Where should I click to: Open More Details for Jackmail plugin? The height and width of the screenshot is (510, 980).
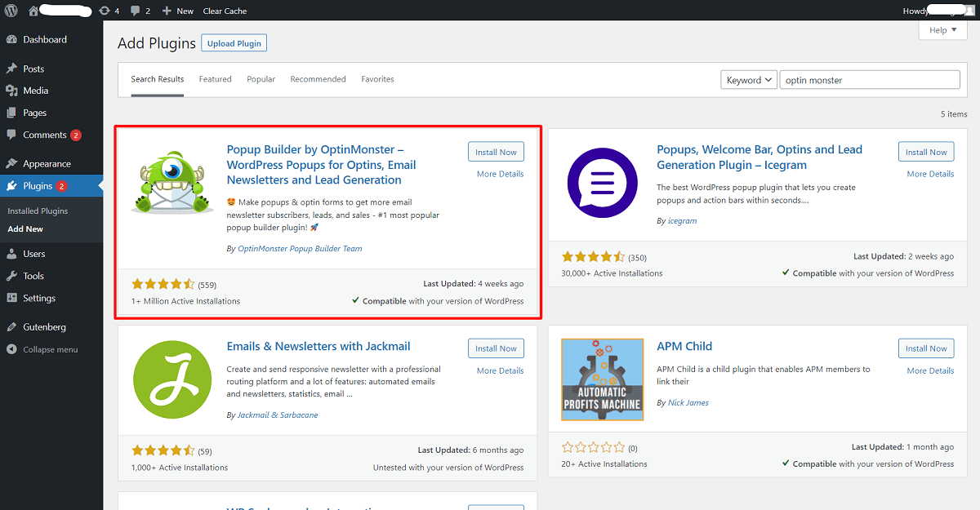[501, 370]
